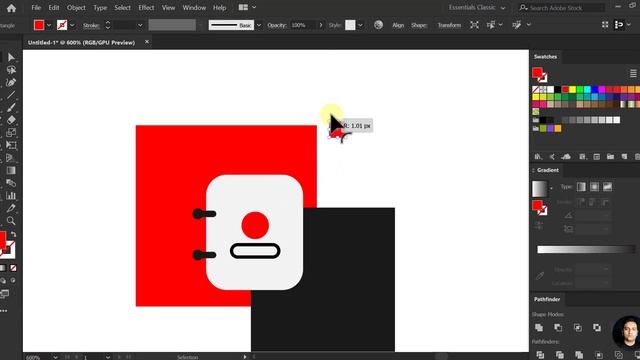Image resolution: width=640 pixels, height=360 pixels.
Task: Open the Window menu
Action: [x=194, y=8]
